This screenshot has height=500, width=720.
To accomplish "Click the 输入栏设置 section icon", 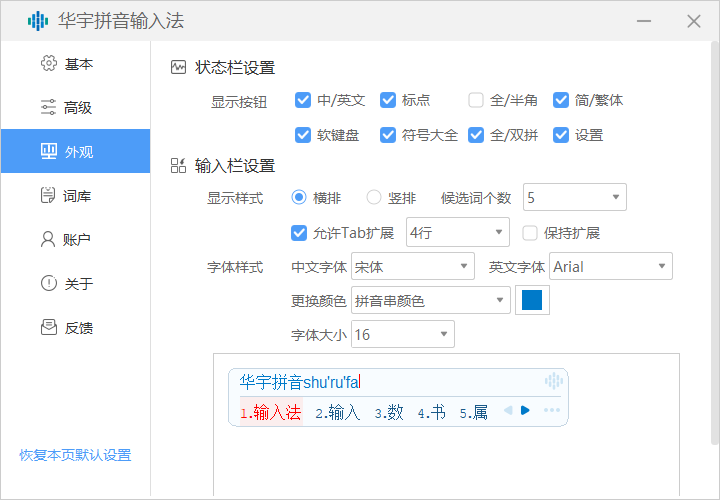I will point(178,166).
